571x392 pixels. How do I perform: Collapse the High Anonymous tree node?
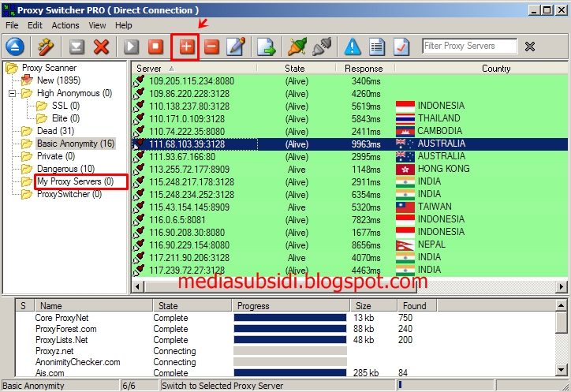click(13, 94)
